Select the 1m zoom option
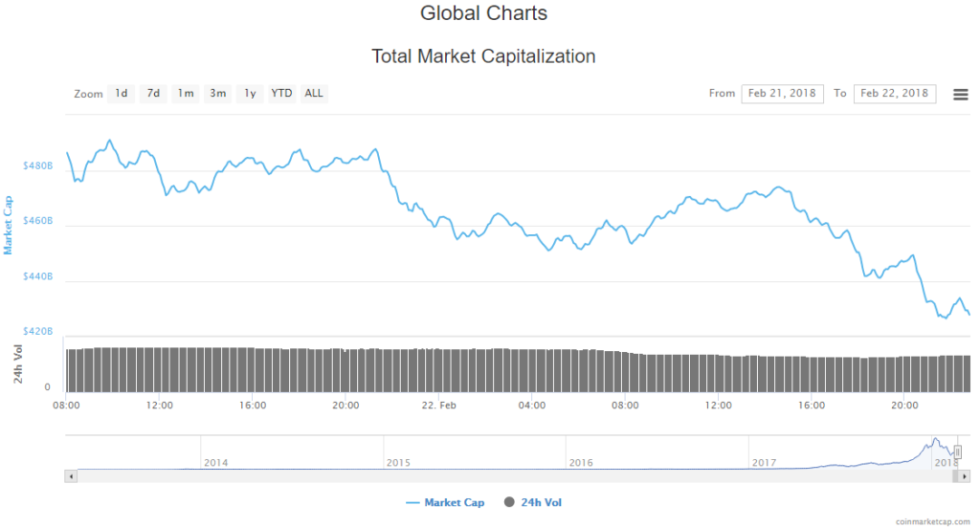 [x=186, y=93]
